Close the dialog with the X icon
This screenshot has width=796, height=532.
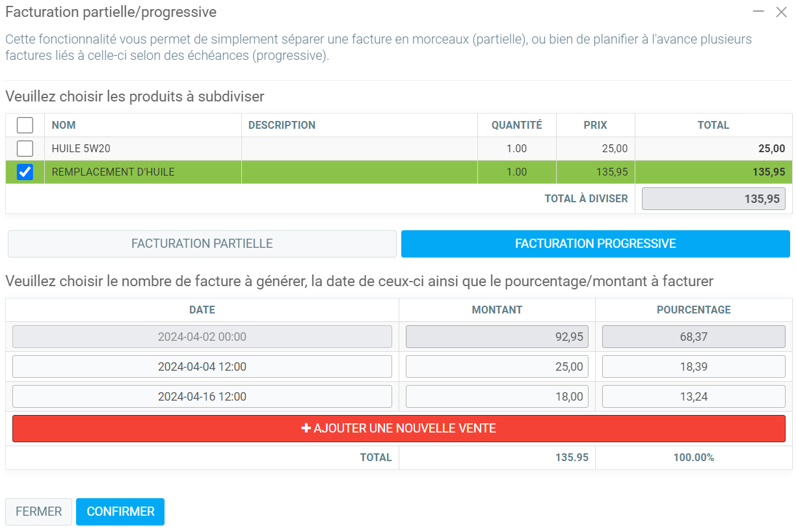pos(781,12)
